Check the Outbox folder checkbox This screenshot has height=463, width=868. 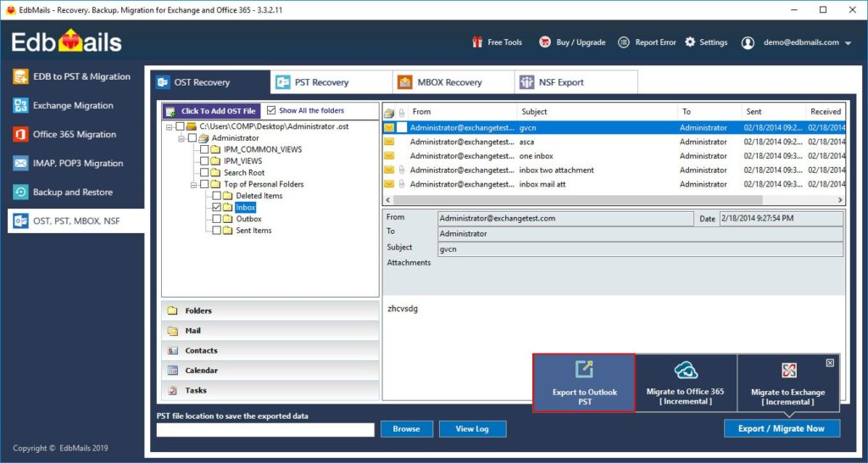point(216,219)
